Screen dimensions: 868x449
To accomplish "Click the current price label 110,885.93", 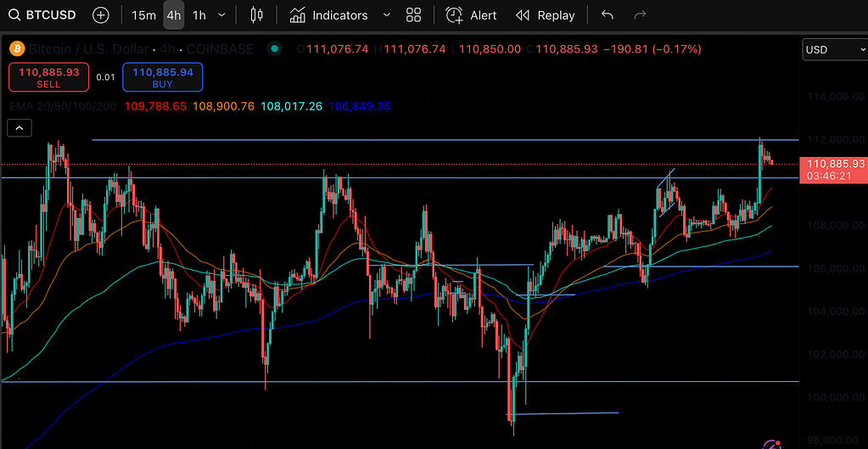I will click(836, 164).
